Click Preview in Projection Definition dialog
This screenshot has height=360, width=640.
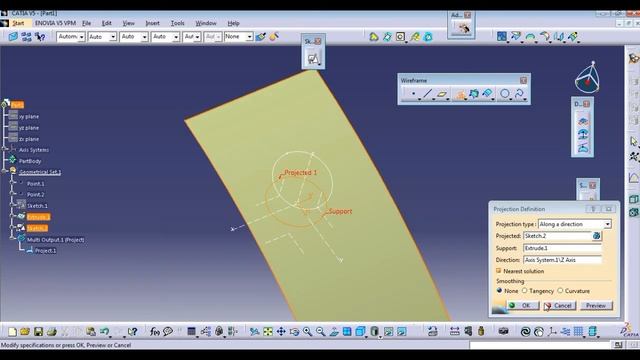point(596,305)
